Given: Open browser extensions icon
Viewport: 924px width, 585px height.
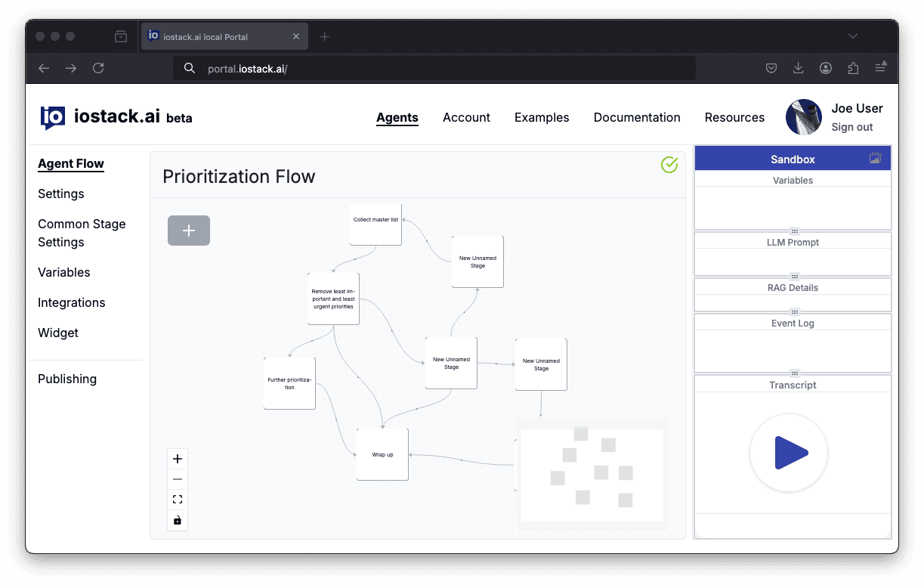Looking at the screenshot, I should pos(853,68).
